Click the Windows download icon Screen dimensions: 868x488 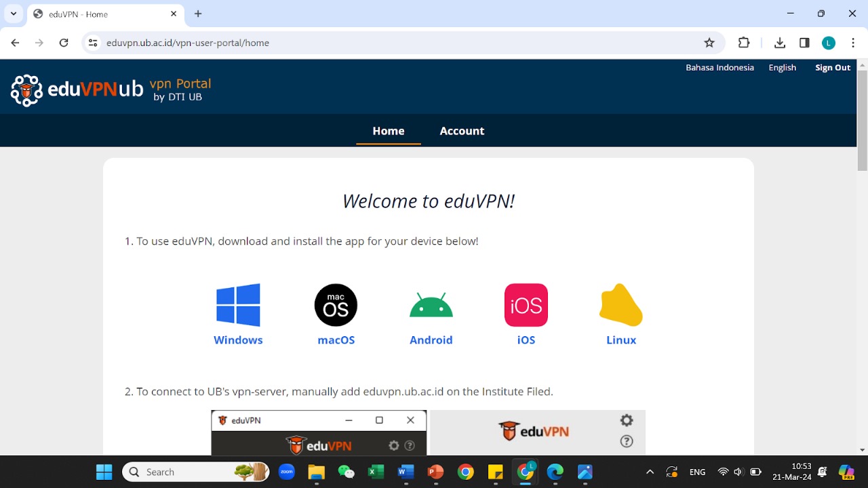[238, 305]
